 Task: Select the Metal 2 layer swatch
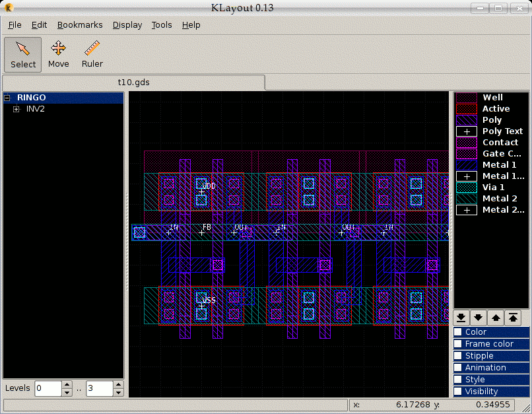pyautogui.click(x=467, y=199)
